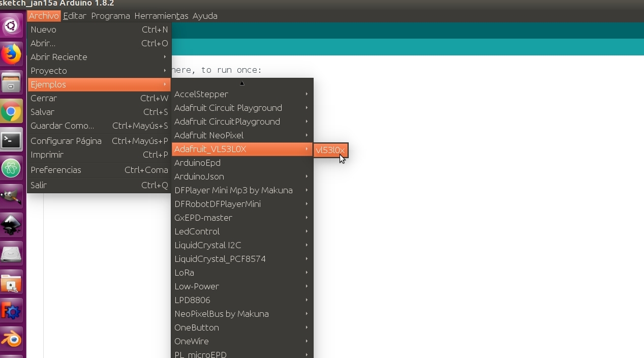The width and height of the screenshot is (644, 358).
Task: Open GIMP from the dock
Action: point(11,197)
